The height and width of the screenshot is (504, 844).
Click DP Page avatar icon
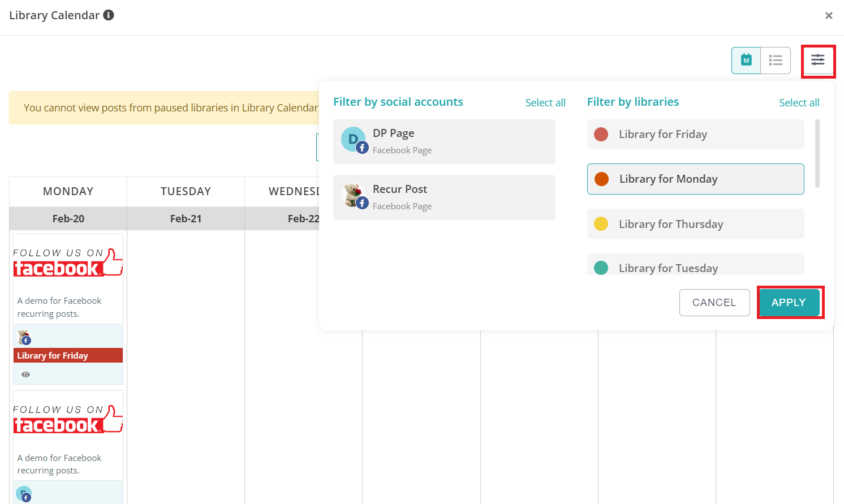(354, 140)
